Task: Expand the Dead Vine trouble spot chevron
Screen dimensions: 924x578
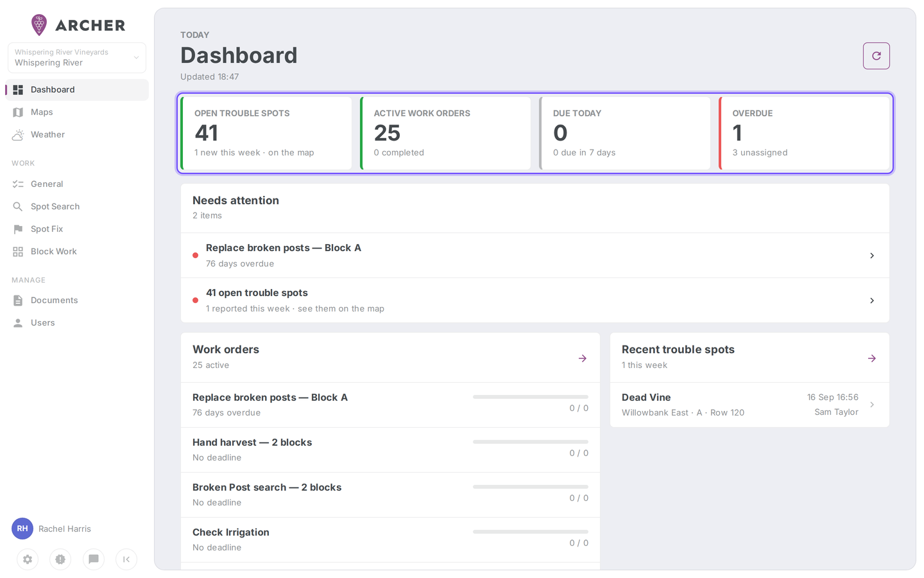Action: coord(872,405)
